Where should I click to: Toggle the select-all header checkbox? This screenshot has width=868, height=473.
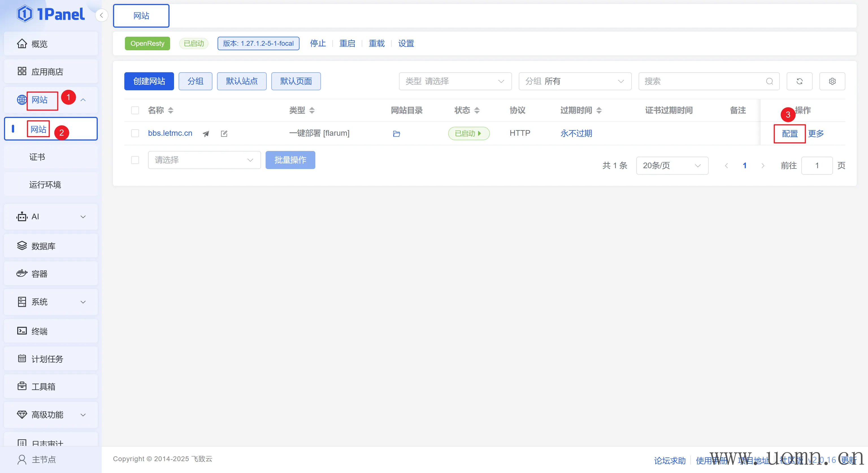pyautogui.click(x=135, y=110)
